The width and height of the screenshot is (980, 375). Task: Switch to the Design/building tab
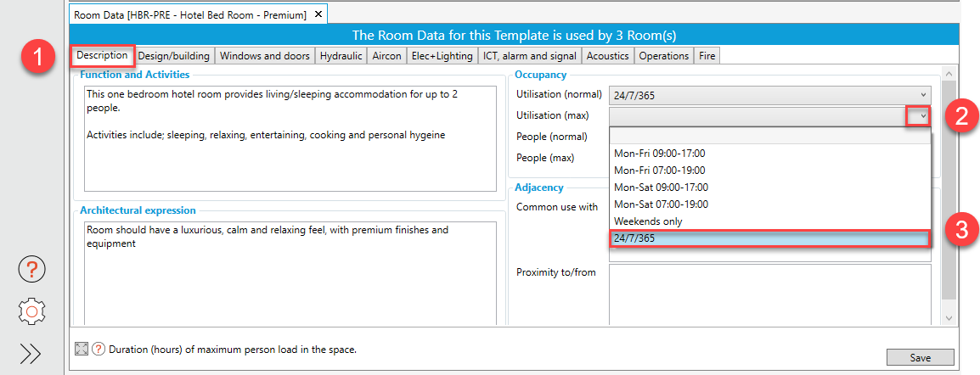click(174, 56)
